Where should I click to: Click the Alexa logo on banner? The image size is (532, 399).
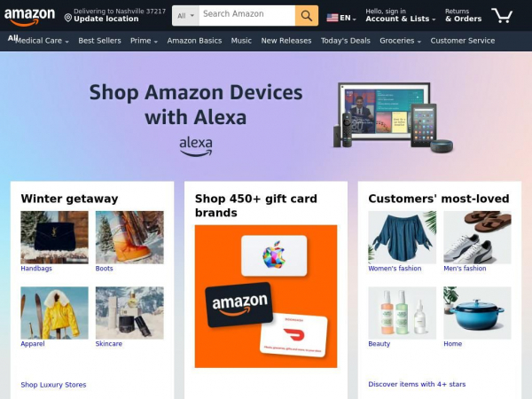196,146
